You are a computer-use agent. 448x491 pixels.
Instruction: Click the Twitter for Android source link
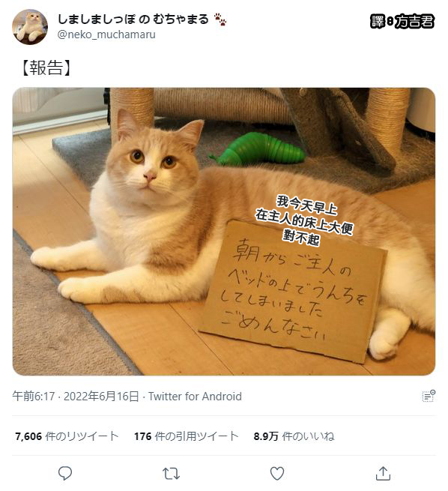[x=195, y=396]
